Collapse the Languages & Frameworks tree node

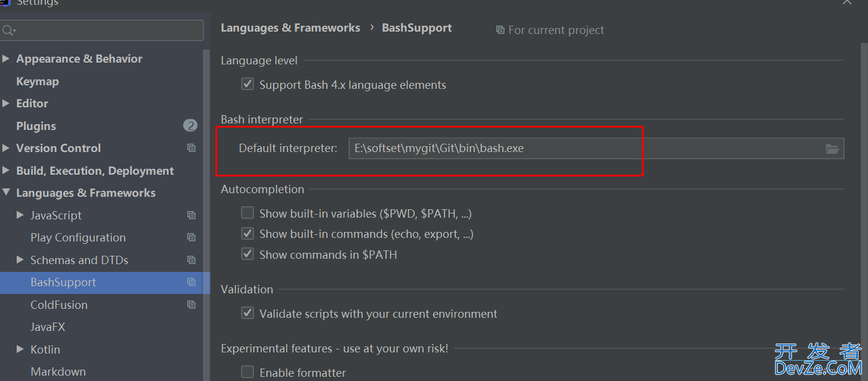coord(6,193)
